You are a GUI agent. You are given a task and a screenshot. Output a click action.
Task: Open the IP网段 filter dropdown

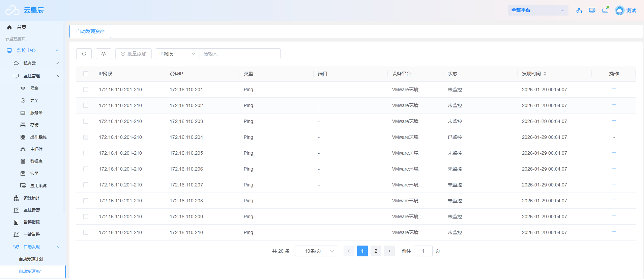[178, 54]
